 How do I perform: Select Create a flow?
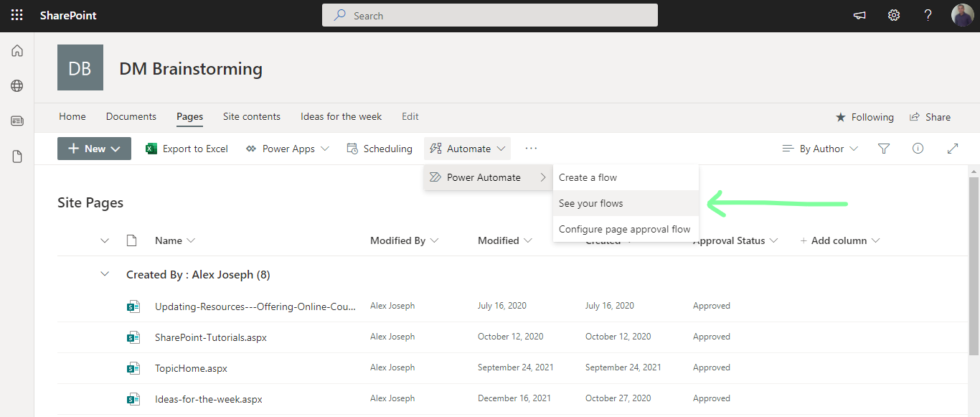click(626, 177)
